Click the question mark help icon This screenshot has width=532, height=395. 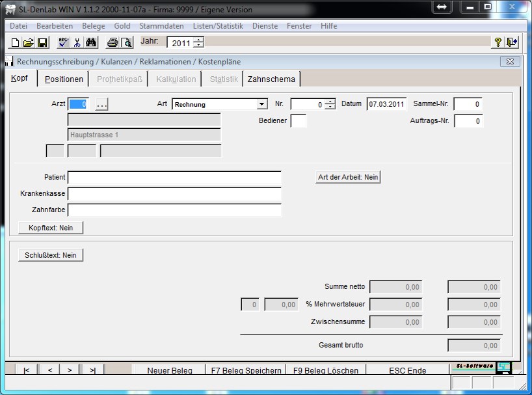pos(498,42)
